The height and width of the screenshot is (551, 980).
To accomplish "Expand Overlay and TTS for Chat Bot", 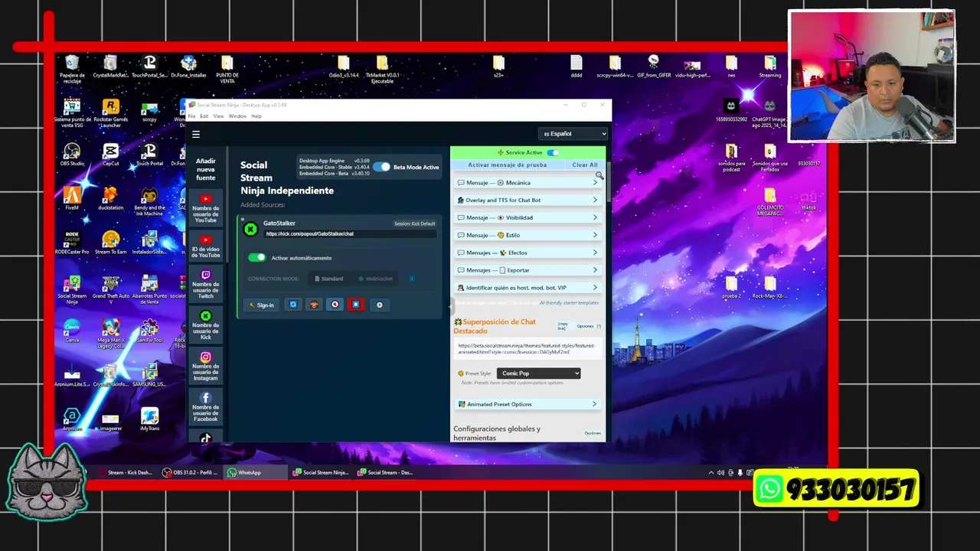I will [x=528, y=201].
